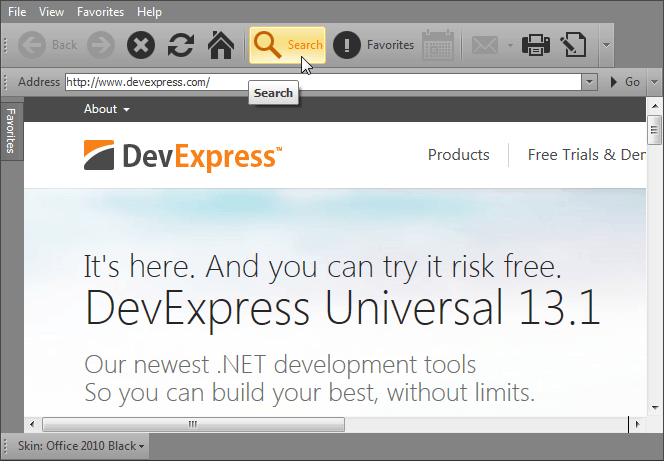
Task: Click the vertical scrollbar up arrow
Action: point(655,106)
